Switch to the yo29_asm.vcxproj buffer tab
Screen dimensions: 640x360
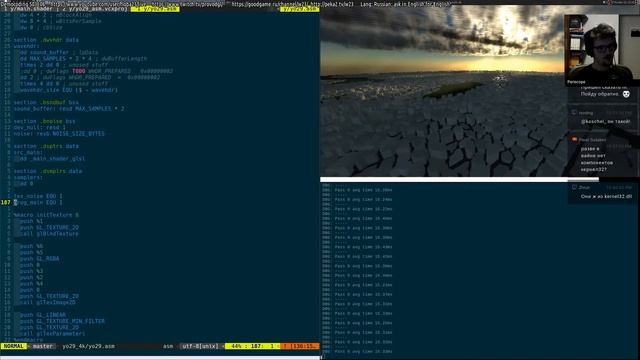95,9
